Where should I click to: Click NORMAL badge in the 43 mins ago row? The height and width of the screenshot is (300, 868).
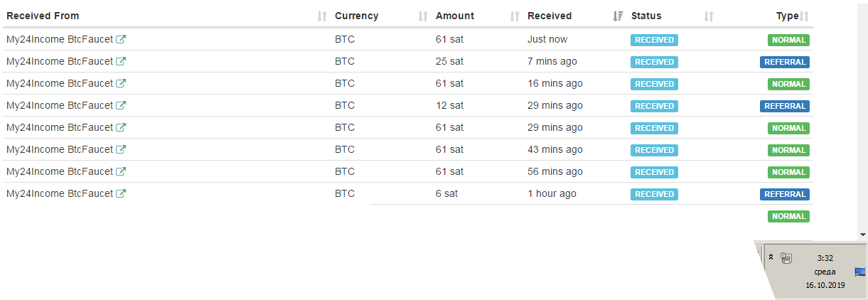point(788,150)
